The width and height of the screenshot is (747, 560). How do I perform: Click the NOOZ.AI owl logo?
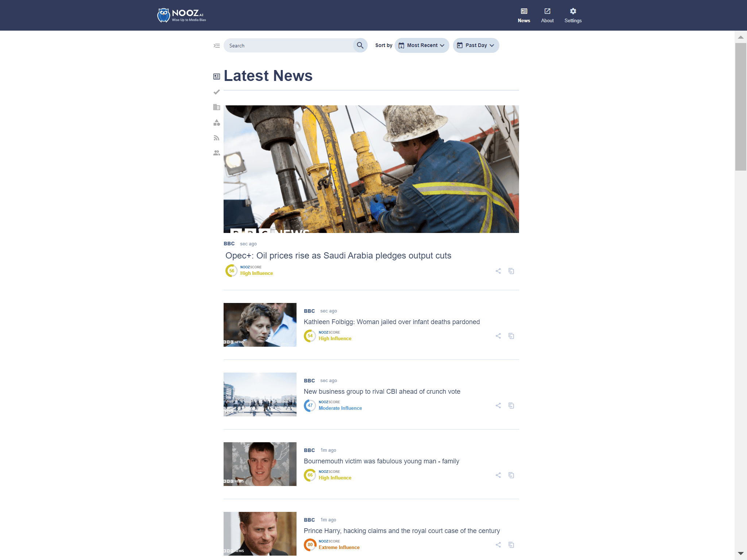[x=182, y=15]
